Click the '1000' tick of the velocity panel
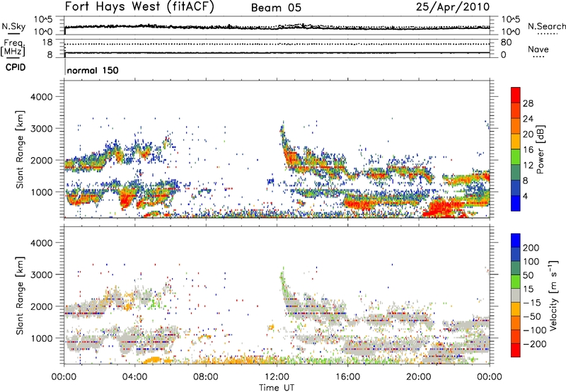The height and width of the screenshot is (392, 566). [x=42, y=338]
